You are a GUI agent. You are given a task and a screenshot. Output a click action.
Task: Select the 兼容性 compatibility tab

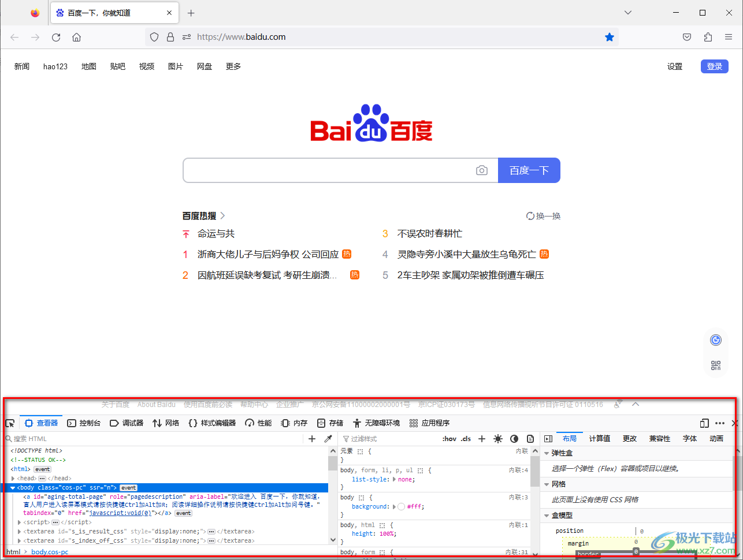pyautogui.click(x=660, y=439)
